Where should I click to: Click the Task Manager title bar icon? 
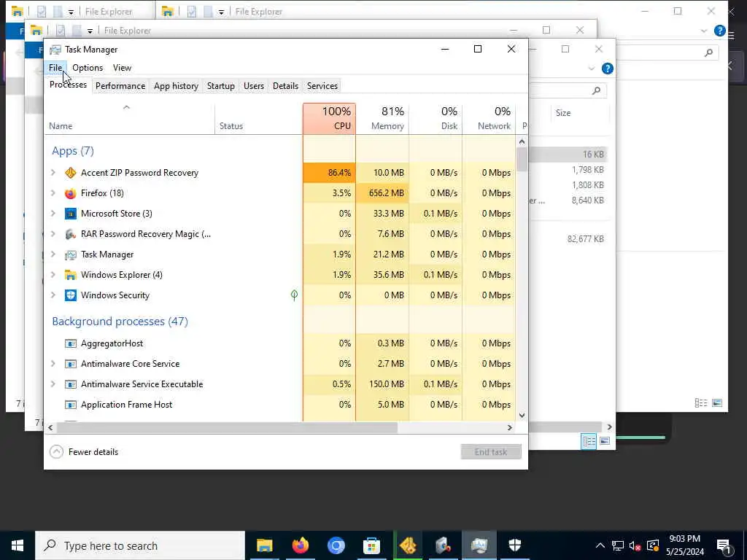pyautogui.click(x=55, y=50)
